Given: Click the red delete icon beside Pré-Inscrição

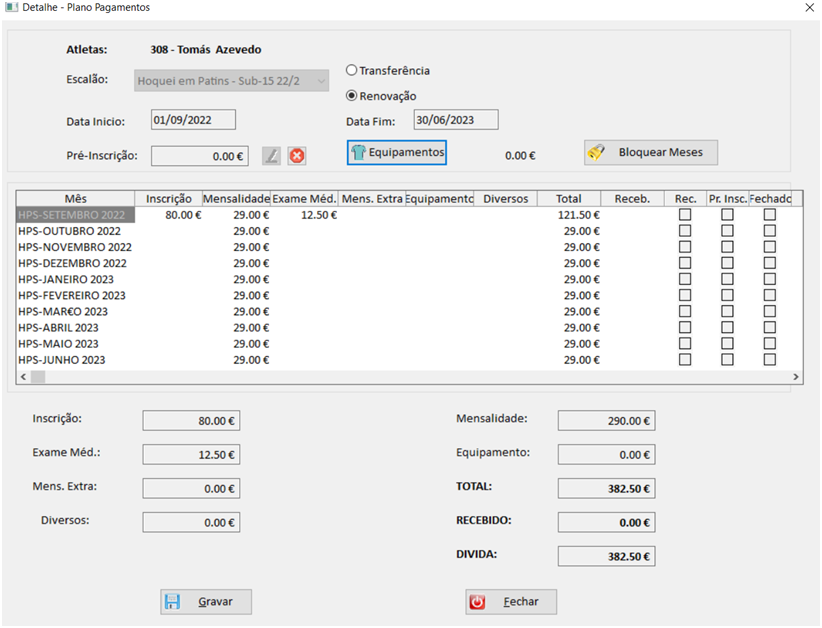Looking at the screenshot, I should coord(297,156).
